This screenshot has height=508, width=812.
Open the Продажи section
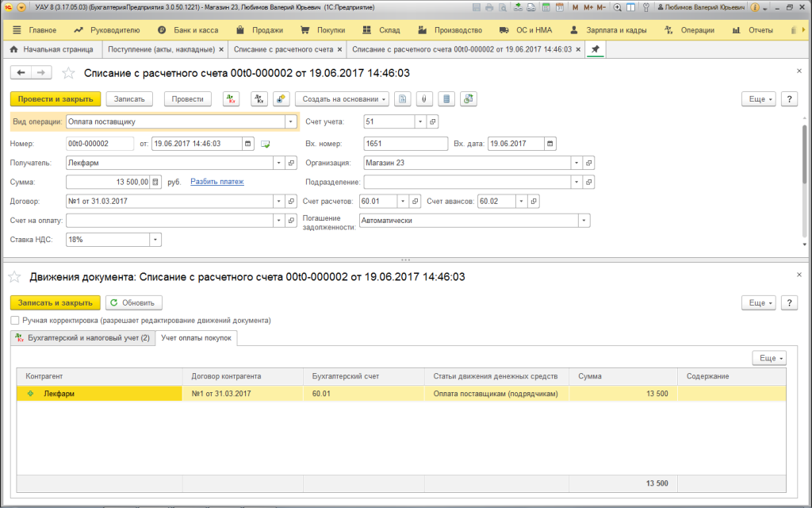259,30
